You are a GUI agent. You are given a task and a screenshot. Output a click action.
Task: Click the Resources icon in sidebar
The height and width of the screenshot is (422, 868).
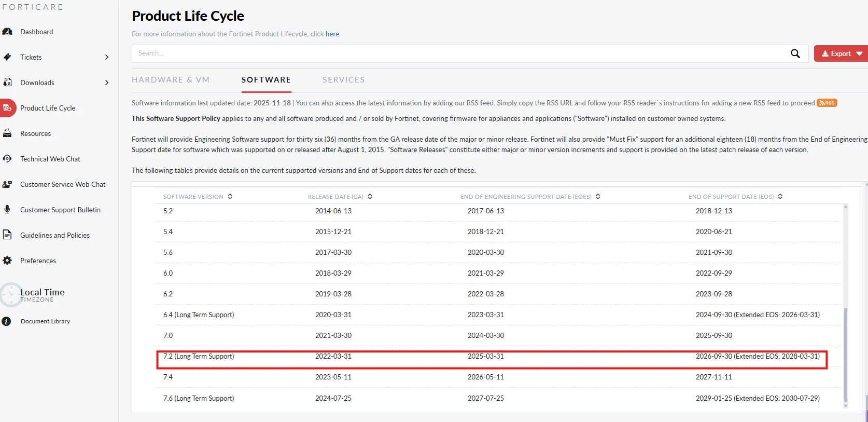tap(7, 133)
